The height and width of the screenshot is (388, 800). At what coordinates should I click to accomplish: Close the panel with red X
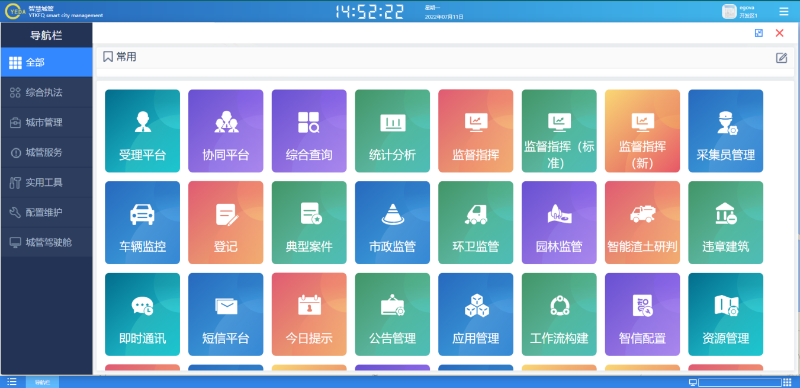[x=780, y=33]
